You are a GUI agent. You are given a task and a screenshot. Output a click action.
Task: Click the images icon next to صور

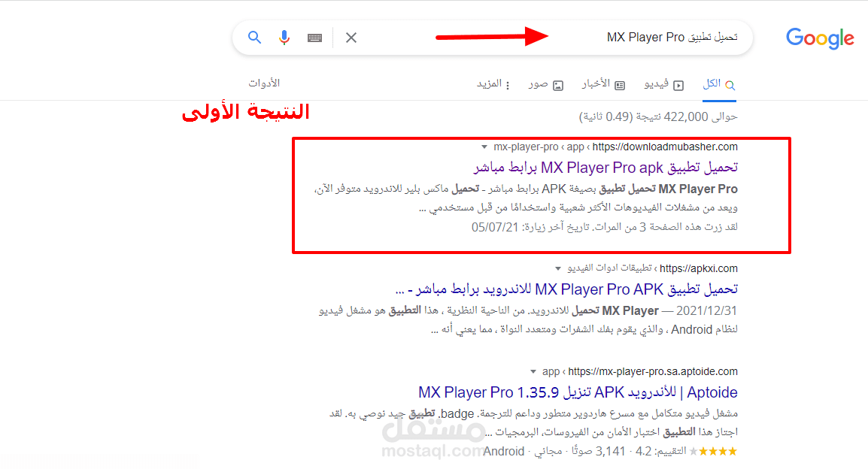[x=558, y=85]
